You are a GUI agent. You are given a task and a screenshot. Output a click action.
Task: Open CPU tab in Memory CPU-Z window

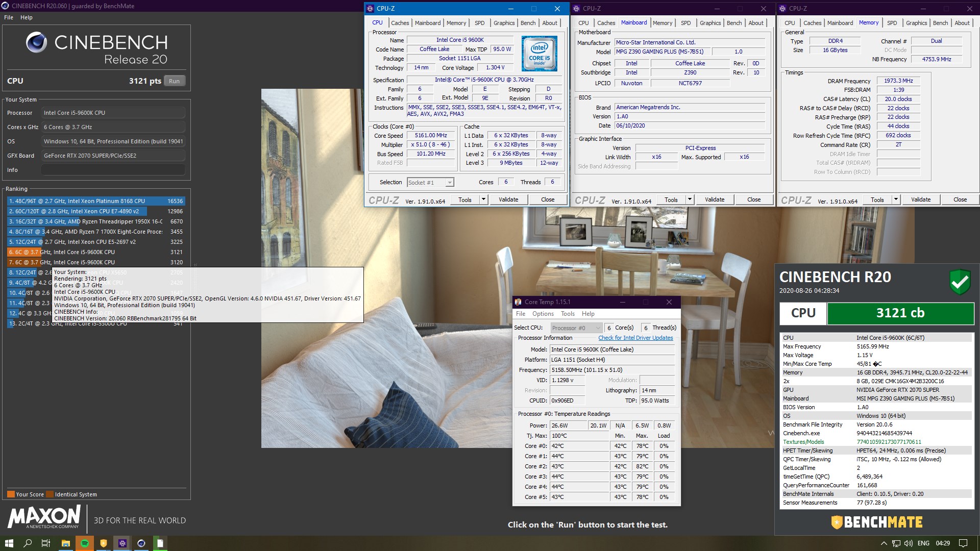tap(790, 23)
